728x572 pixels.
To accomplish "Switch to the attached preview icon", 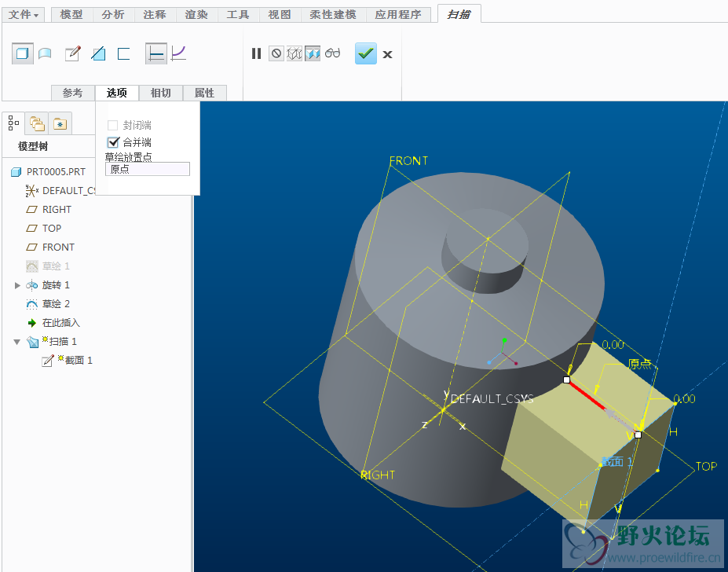I will tap(313, 54).
